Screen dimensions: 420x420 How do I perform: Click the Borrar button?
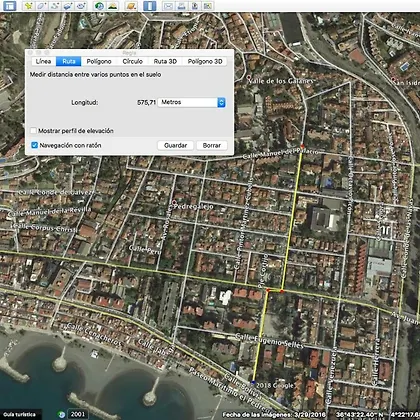[x=212, y=145]
